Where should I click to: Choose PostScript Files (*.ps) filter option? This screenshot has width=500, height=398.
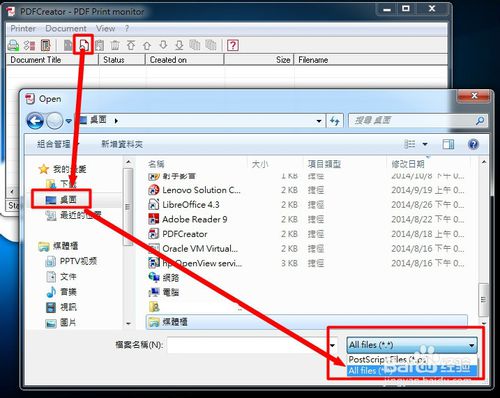tap(412, 360)
